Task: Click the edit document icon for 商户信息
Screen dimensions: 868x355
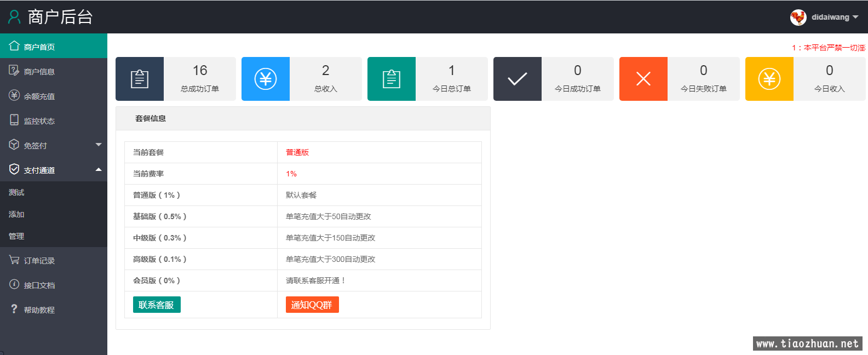Action: pos(14,71)
